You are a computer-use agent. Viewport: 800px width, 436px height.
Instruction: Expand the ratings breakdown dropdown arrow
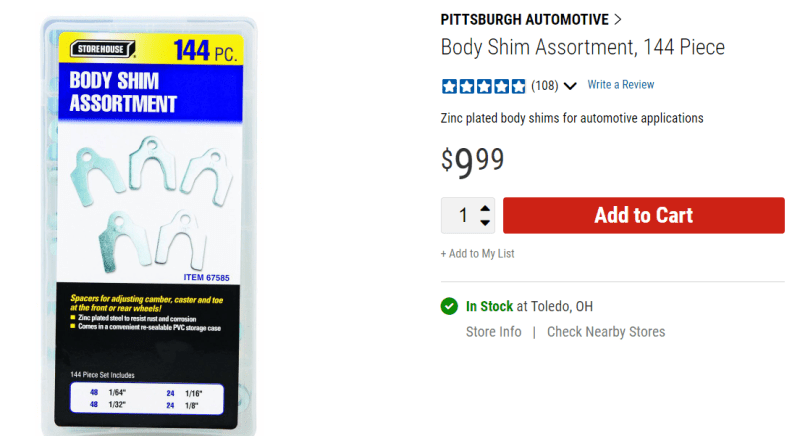click(570, 86)
